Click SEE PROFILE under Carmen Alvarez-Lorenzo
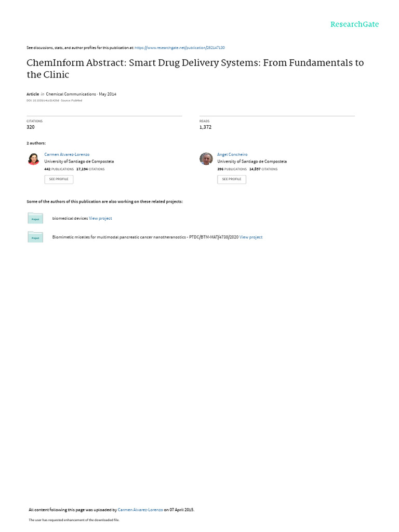Viewport: 399px width, 532px height. click(x=59, y=179)
